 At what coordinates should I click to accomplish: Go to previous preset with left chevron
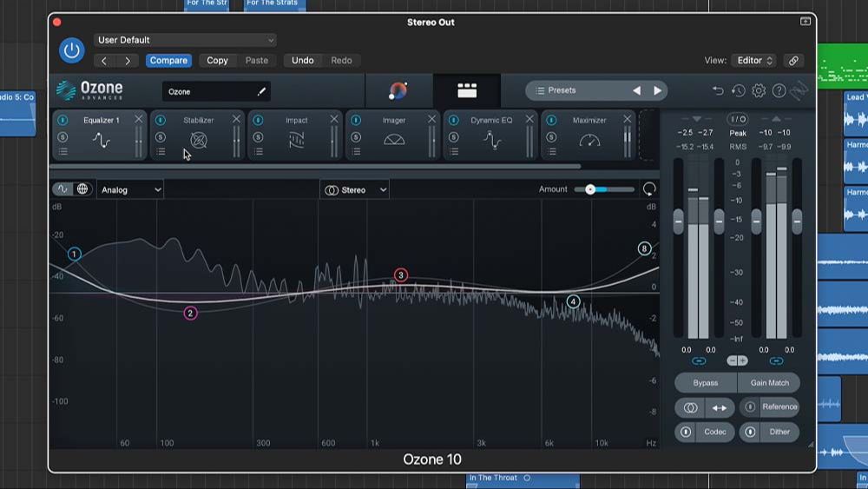tap(104, 60)
